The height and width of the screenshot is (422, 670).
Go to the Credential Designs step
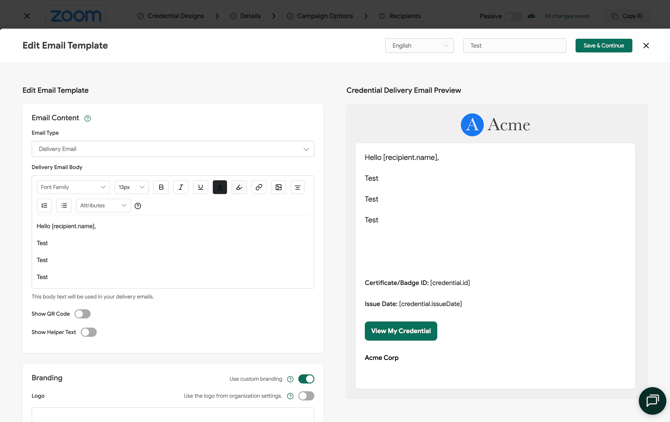[171, 16]
